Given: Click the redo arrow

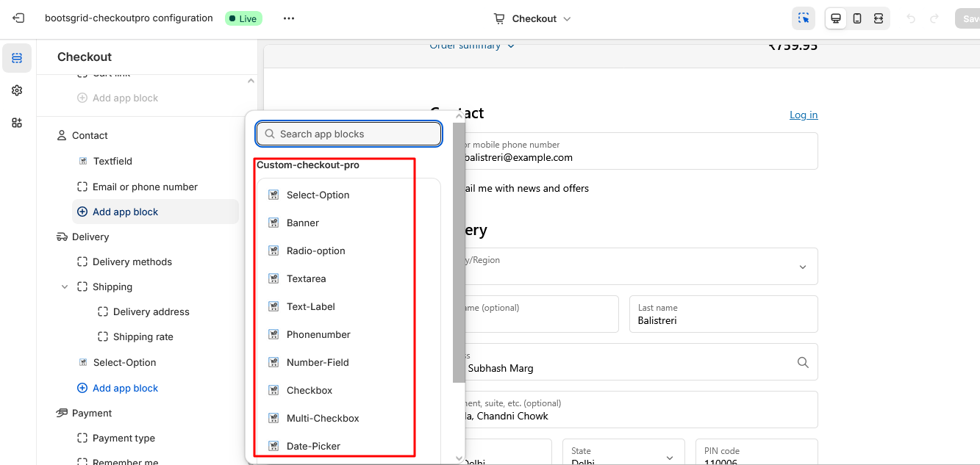Looking at the screenshot, I should point(934,18).
